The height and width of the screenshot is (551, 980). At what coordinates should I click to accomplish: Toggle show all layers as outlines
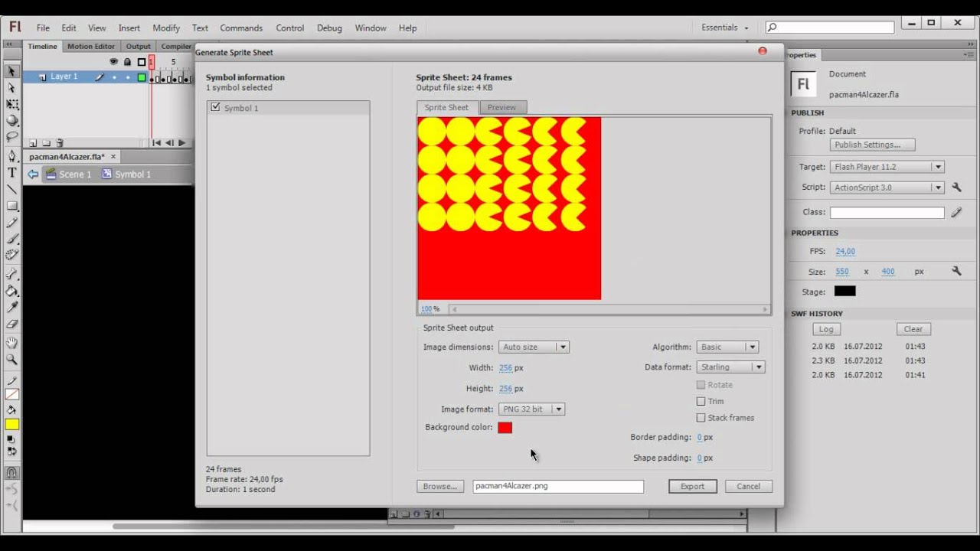(142, 62)
